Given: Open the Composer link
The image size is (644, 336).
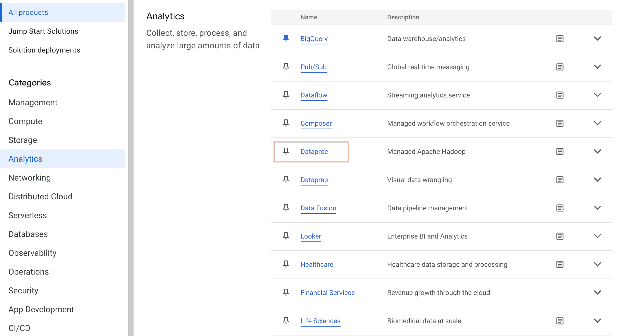Looking at the screenshot, I should (x=316, y=123).
